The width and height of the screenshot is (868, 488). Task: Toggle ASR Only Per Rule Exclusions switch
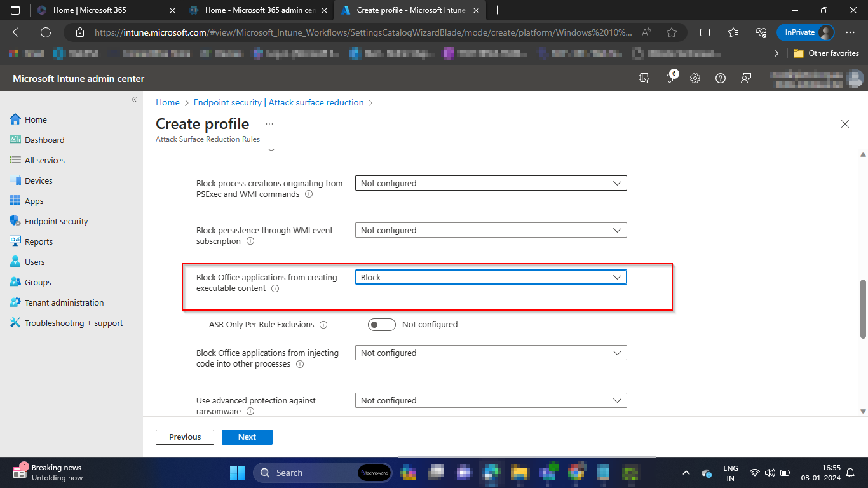click(382, 325)
